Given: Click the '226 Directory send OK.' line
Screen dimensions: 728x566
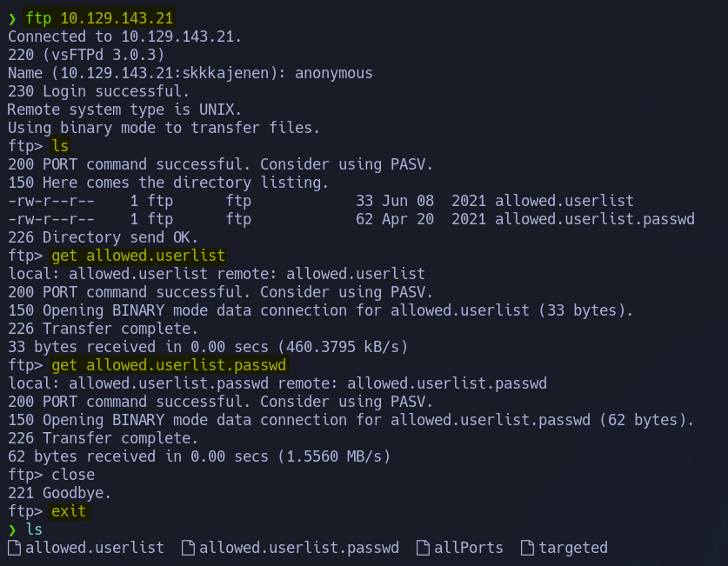Looking at the screenshot, I should [x=103, y=237].
